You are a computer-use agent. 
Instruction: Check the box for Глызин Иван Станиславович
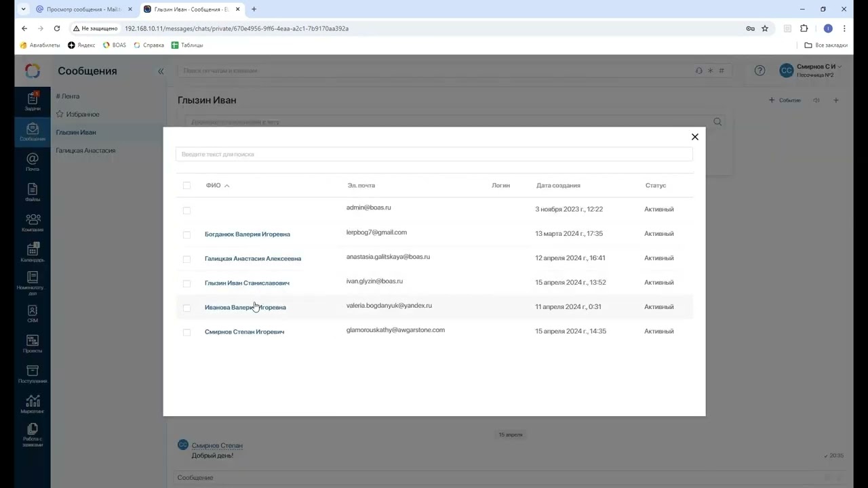click(186, 283)
